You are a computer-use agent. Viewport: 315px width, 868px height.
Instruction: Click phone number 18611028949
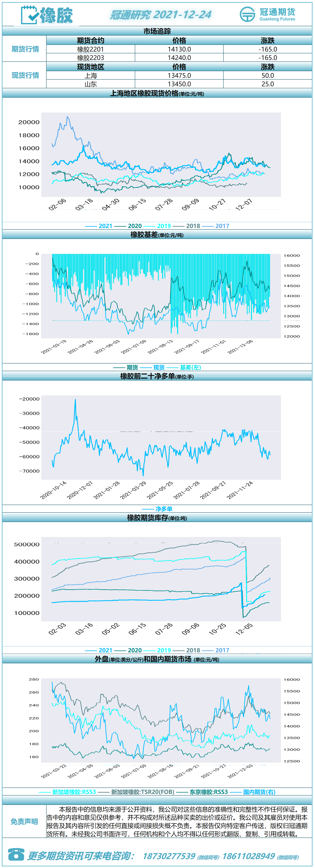[249, 856]
